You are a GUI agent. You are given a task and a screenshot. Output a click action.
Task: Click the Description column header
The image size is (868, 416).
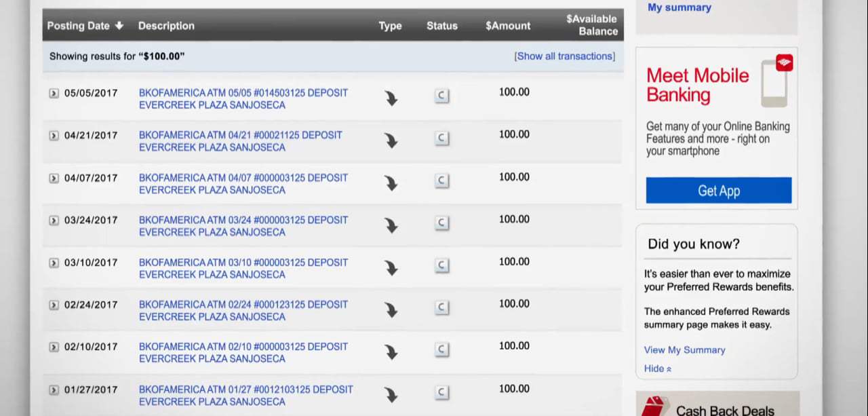[166, 26]
